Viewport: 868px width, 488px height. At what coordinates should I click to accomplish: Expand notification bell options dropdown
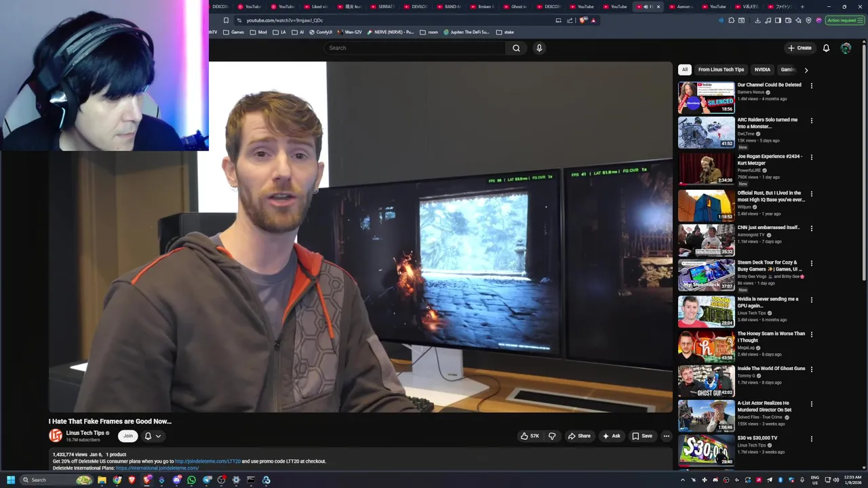point(158,436)
